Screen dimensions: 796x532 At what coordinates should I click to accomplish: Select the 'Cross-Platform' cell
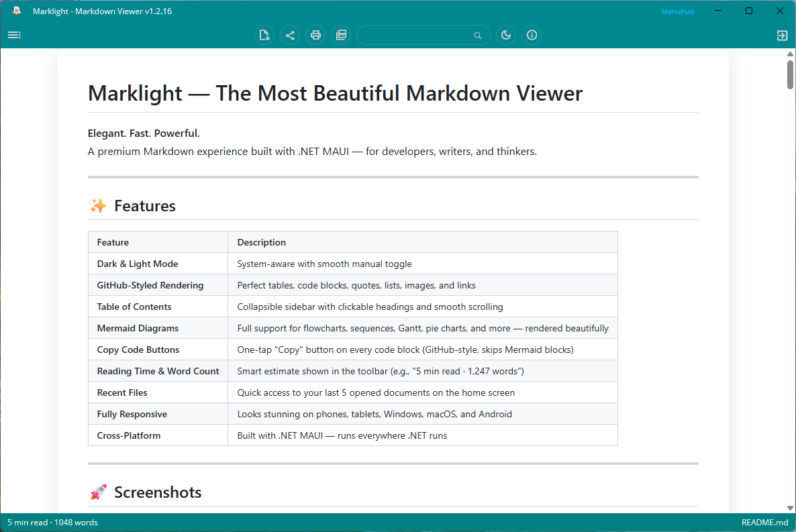coord(158,435)
